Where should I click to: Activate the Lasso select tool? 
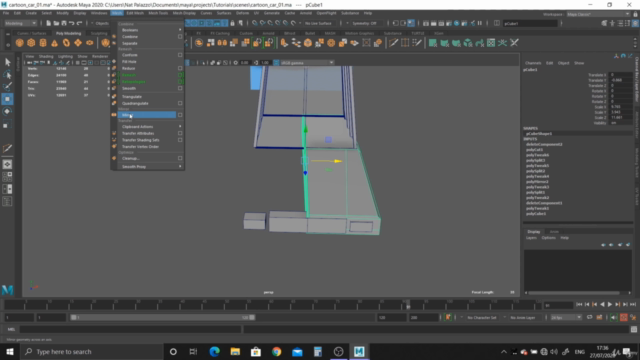coord(7,74)
